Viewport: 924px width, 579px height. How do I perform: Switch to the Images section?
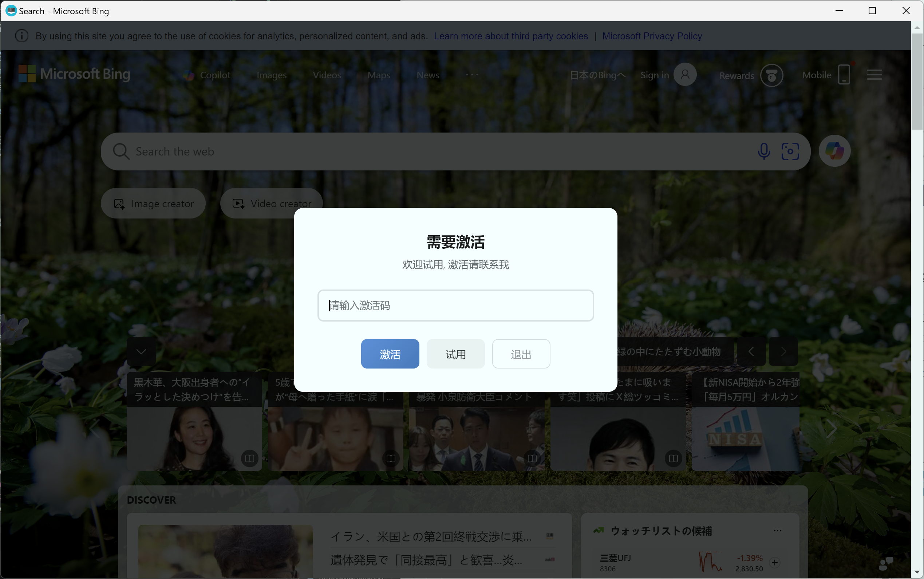(x=271, y=75)
